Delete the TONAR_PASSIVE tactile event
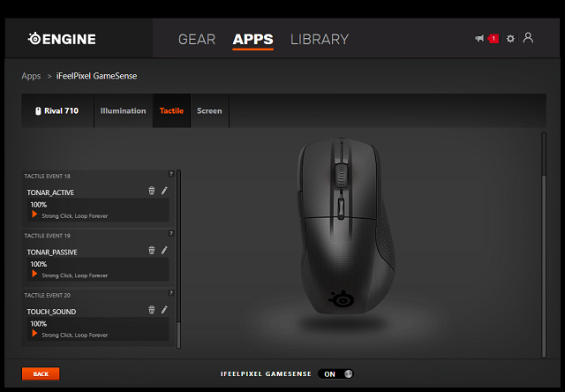This screenshot has height=392, width=565. (152, 250)
